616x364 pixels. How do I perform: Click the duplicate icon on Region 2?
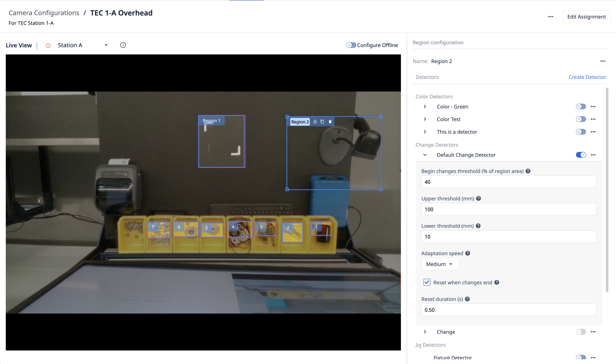click(322, 122)
